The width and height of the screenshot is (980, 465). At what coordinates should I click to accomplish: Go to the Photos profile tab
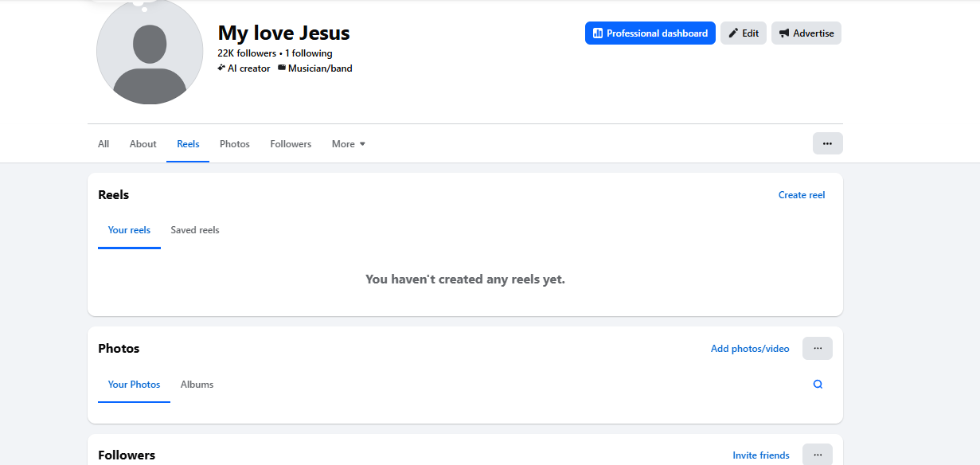235,144
